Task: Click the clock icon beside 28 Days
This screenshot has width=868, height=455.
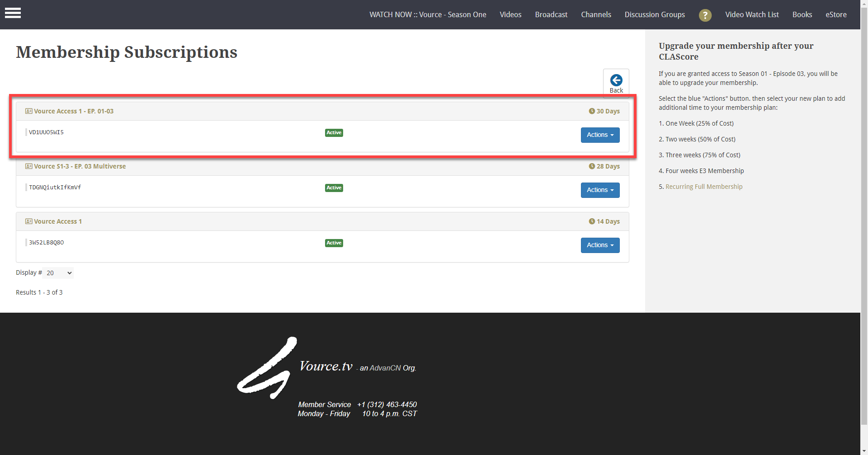Action: pos(592,166)
